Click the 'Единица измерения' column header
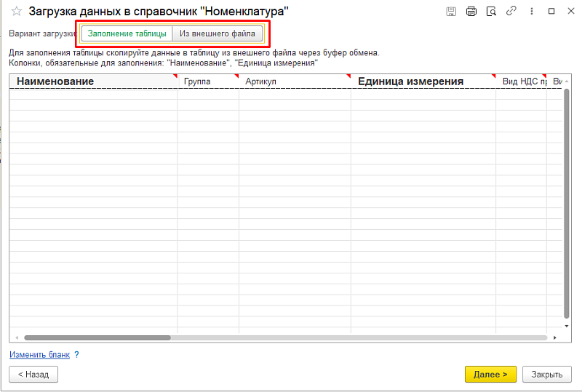582x392 pixels. coord(410,81)
